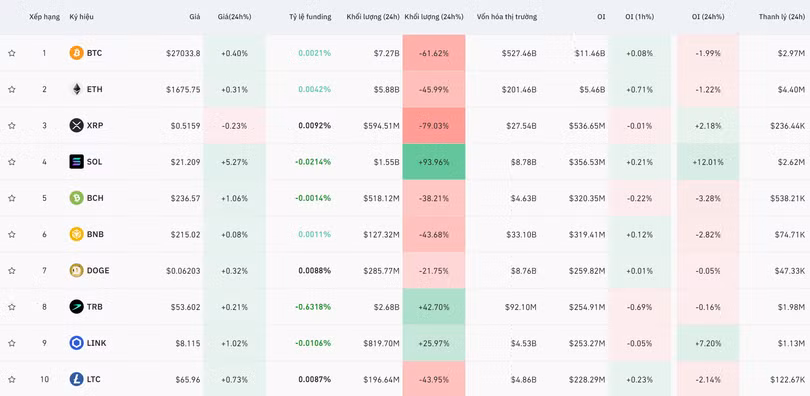Image resolution: width=810 pixels, height=396 pixels.
Task: Click the blue Chainlink hexagon icon
Action: (76, 343)
